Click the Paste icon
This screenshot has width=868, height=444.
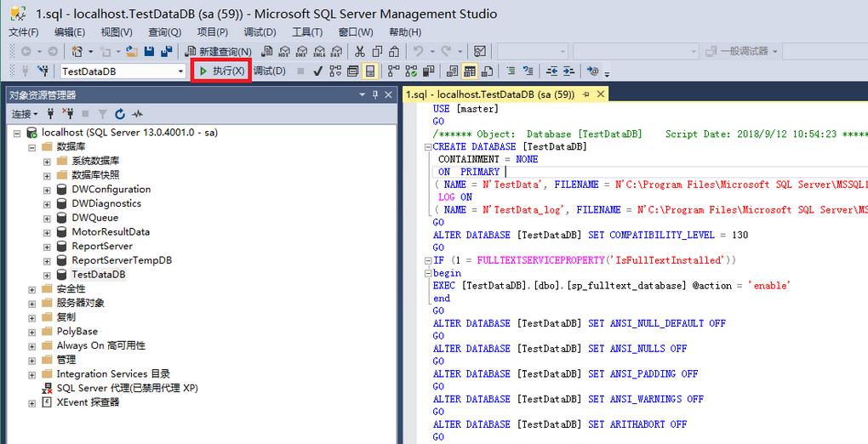coord(394,52)
